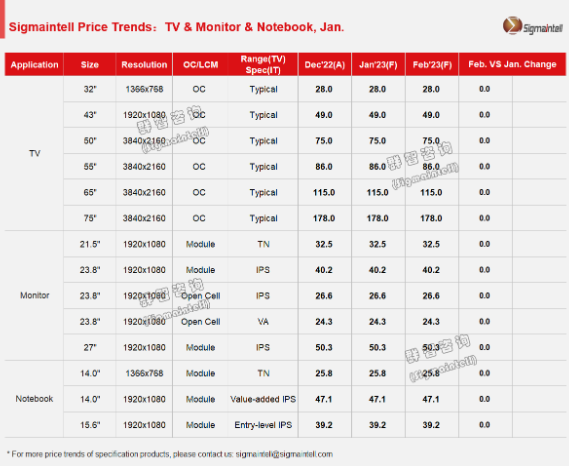The image size is (569, 466).
Task: Click the TV application cell
Action: [x=34, y=153]
